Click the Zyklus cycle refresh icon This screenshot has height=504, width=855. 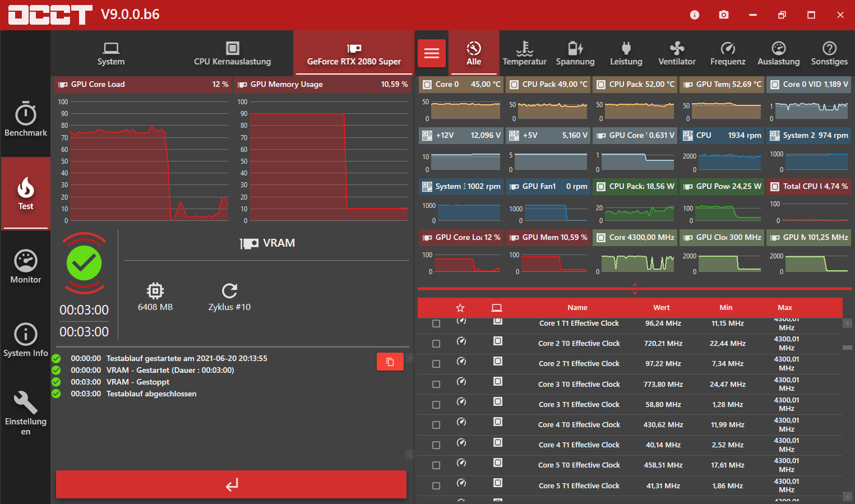coord(229,290)
